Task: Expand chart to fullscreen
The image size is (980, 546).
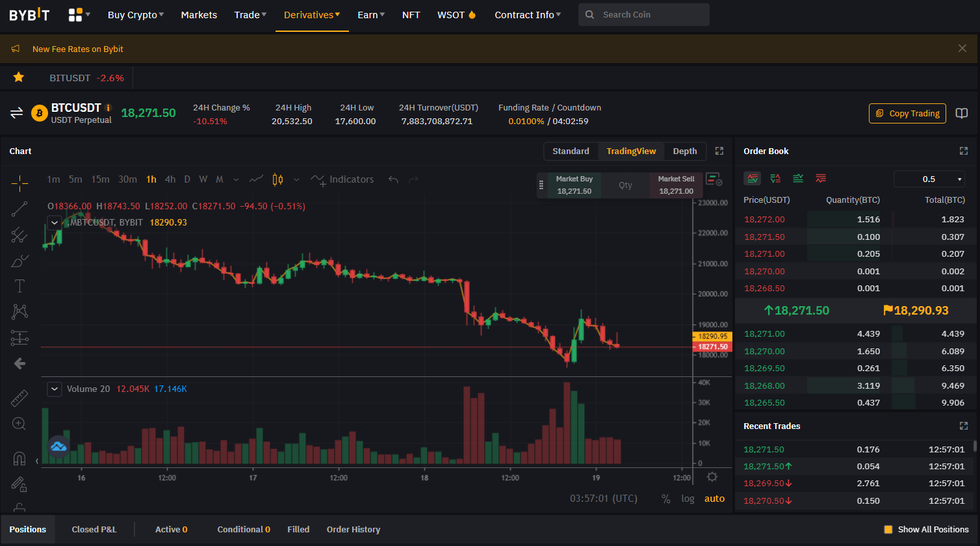Action: click(719, 151)
